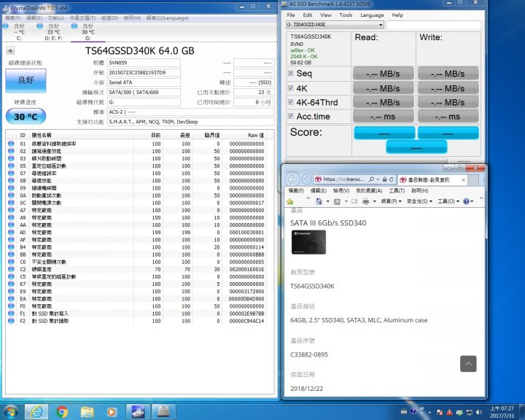This screenshot has width=525, height=420.
Task: Select the C2 硬碟溫度 attribute row
Action: tap(137, 269)
